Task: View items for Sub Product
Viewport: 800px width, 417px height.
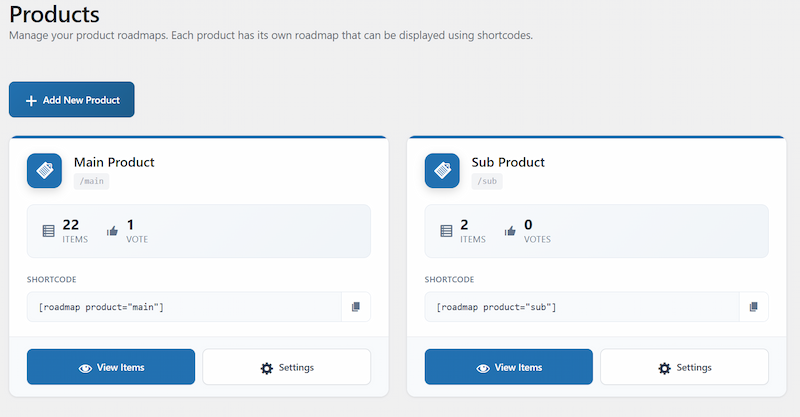Action: 509,367
